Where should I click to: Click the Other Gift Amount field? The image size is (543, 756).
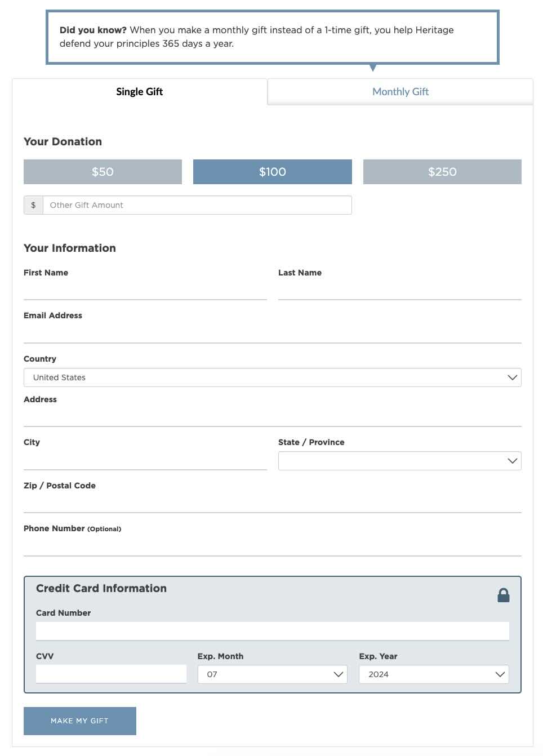197,205
